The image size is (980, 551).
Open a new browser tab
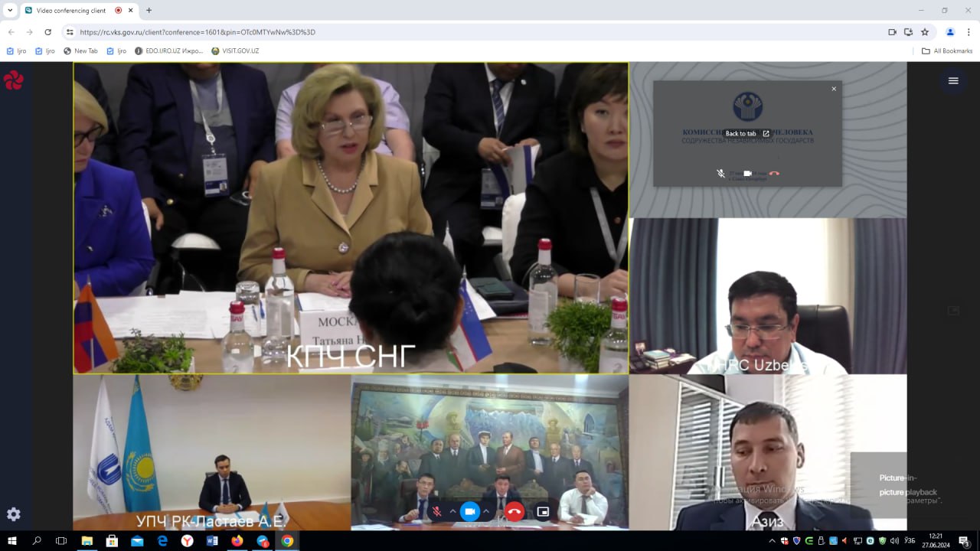(x=149, y=11)
